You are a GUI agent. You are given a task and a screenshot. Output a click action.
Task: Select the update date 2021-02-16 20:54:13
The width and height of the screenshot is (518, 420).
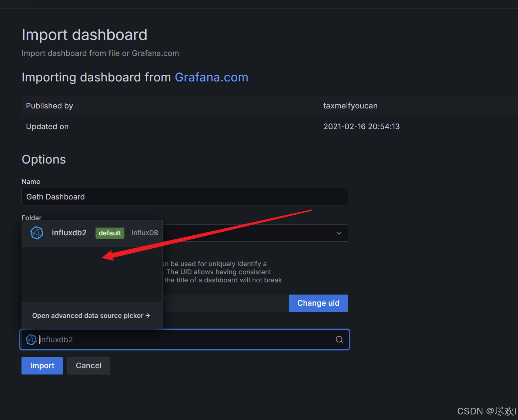tap(362, 127)
